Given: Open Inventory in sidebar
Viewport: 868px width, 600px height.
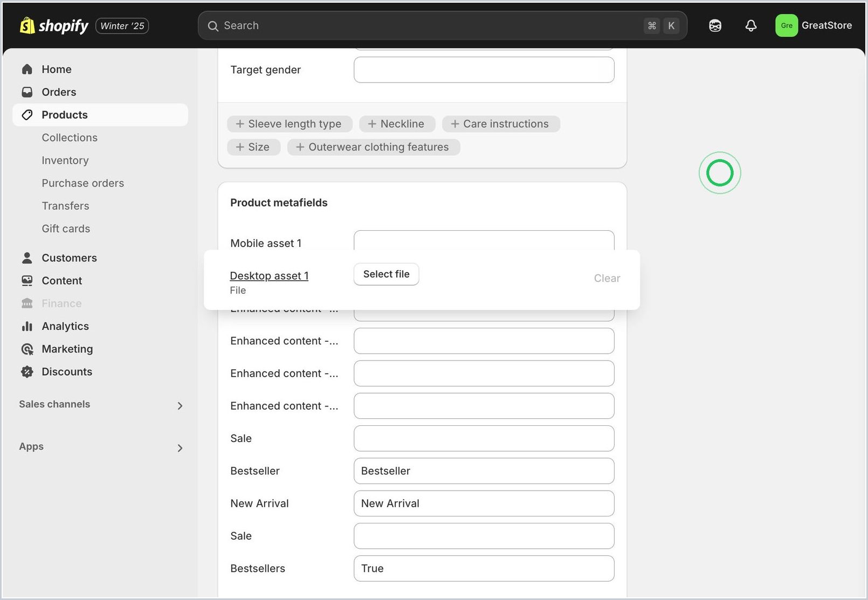Looking at the screenshot, I should pos(65,161).
